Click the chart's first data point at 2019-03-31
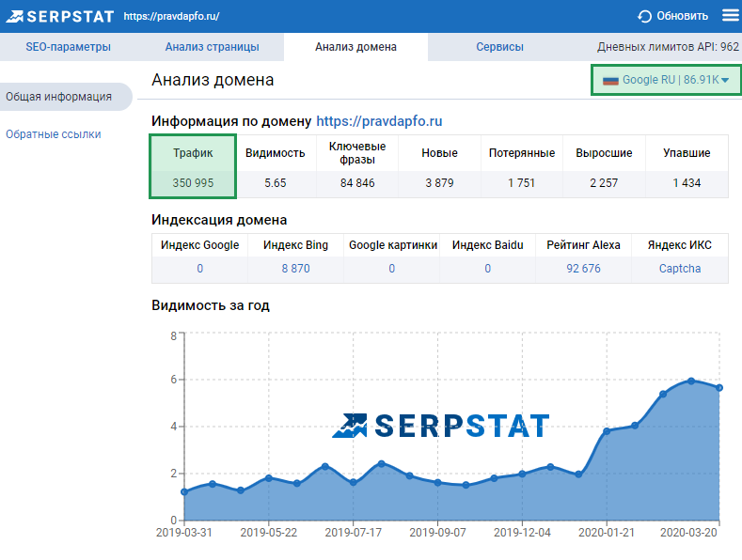Screen dimensions: 742x560 [x=184, y=492]
